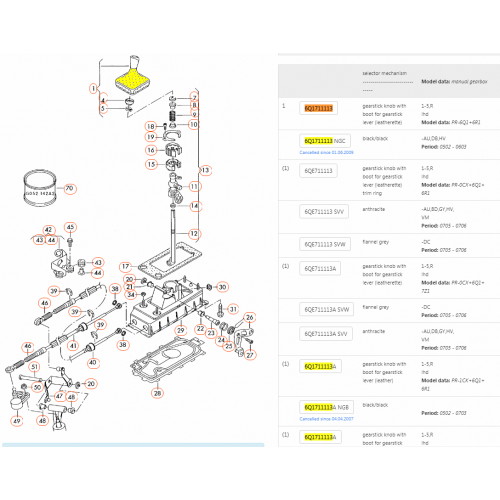Select callout number 40

pos(93,362)
